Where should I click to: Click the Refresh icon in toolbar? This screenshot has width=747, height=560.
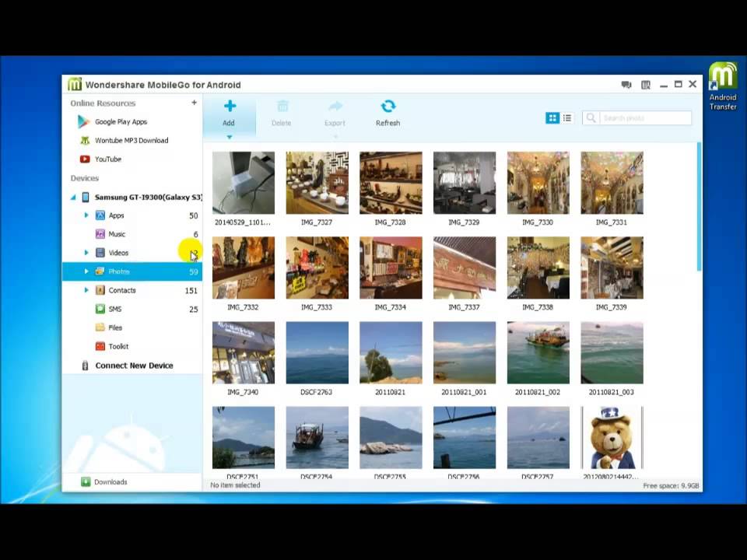pos(388,106)
